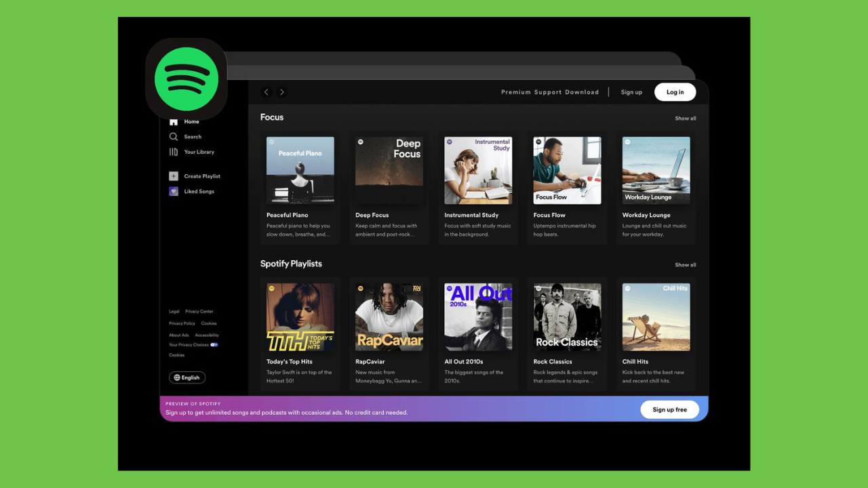Click the Legal footer link

pos(174,312)
